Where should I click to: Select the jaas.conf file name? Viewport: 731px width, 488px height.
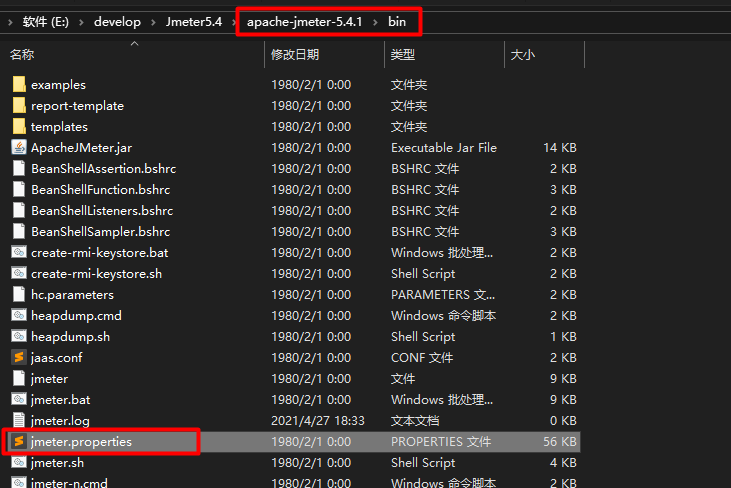tap(56, 357)
